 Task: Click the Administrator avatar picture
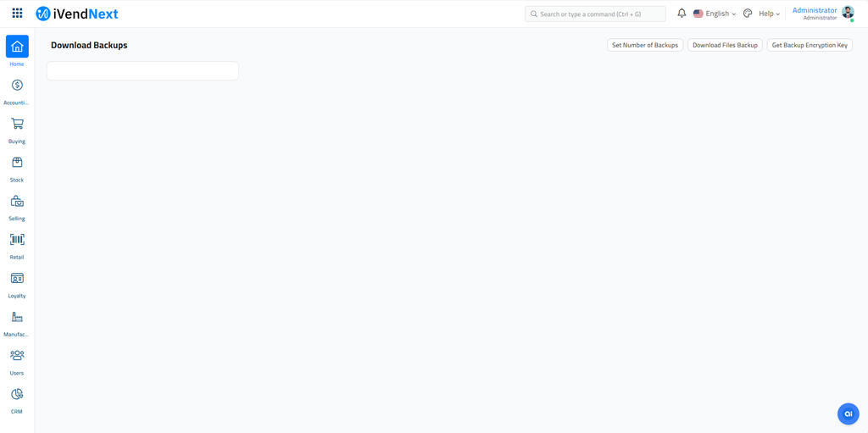click(x=848, y=13)
